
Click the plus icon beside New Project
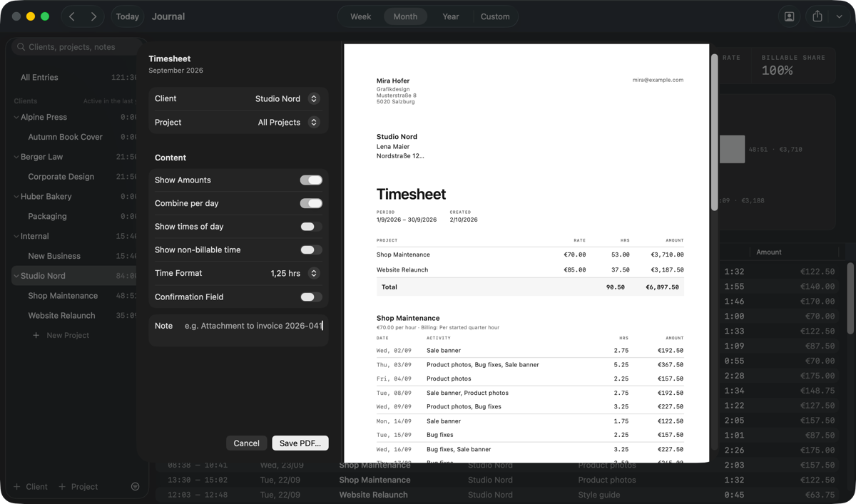[36, 335]
